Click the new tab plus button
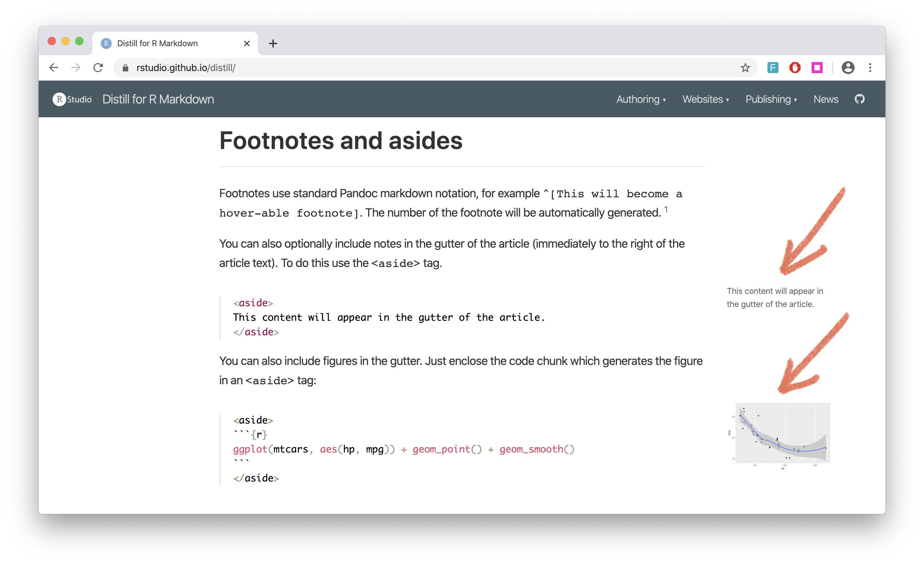This screenshot has height=565, width=924. click(x=273, y=43)
